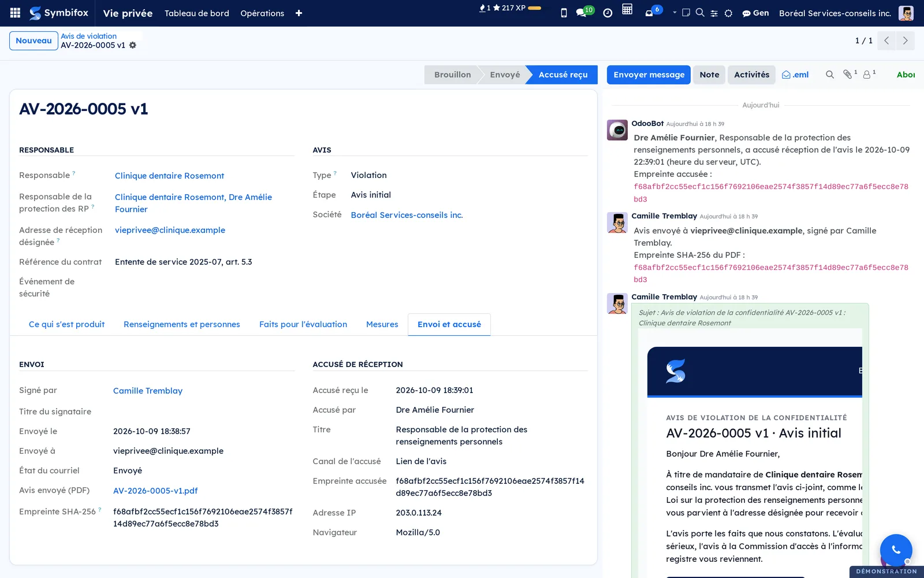Image resolution: width=924 pixels, height=578 pixels.
Task: Switch to Faits pour l'évaluation tab
Action: [x=303, y=324]
